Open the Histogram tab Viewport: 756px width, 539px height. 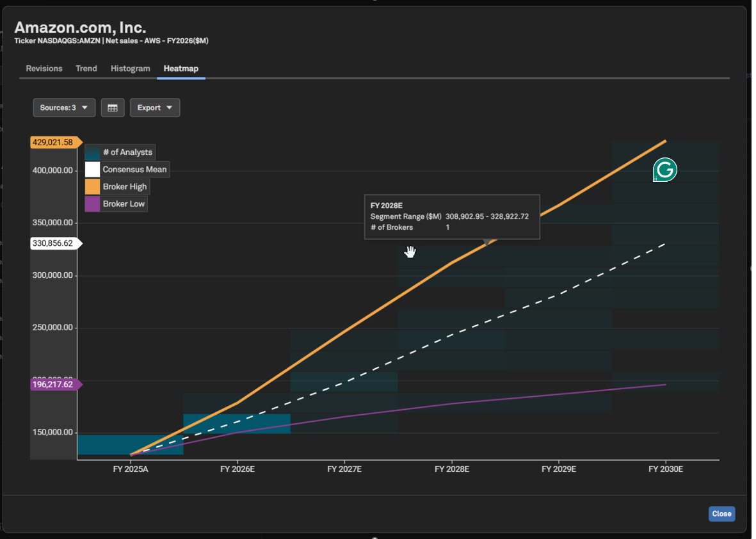click(130, 68)
